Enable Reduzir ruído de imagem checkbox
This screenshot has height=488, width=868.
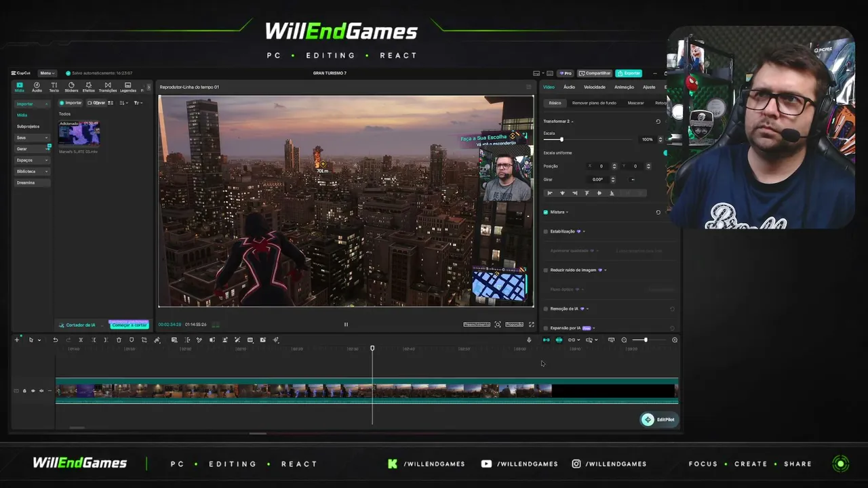pos(546,270)
